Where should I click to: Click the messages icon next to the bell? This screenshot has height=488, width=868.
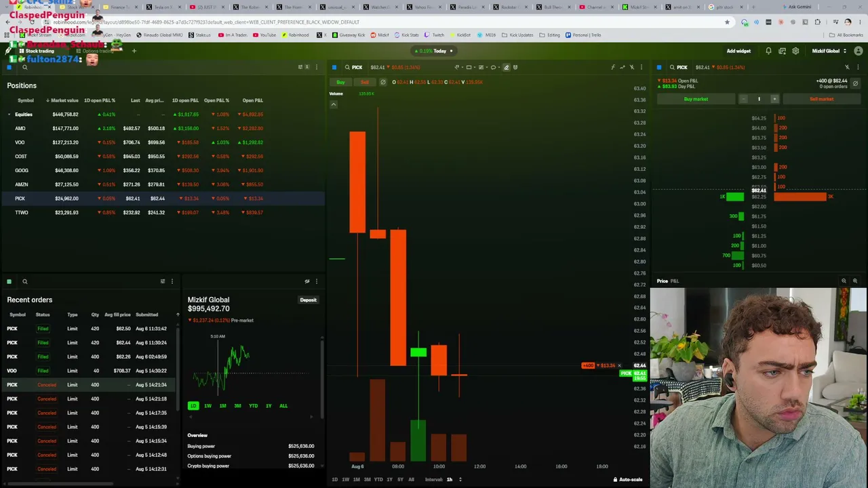click(782, 51)
